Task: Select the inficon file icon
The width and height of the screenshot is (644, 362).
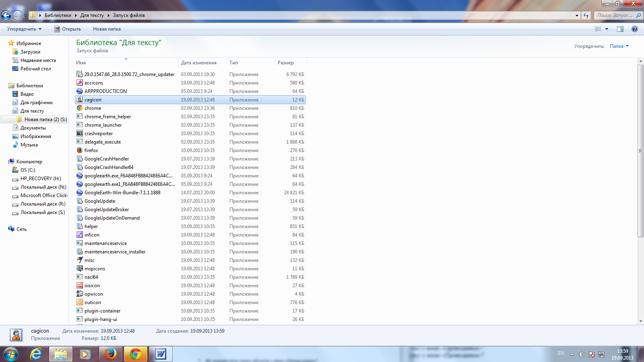Action: (x=80, y=235)
